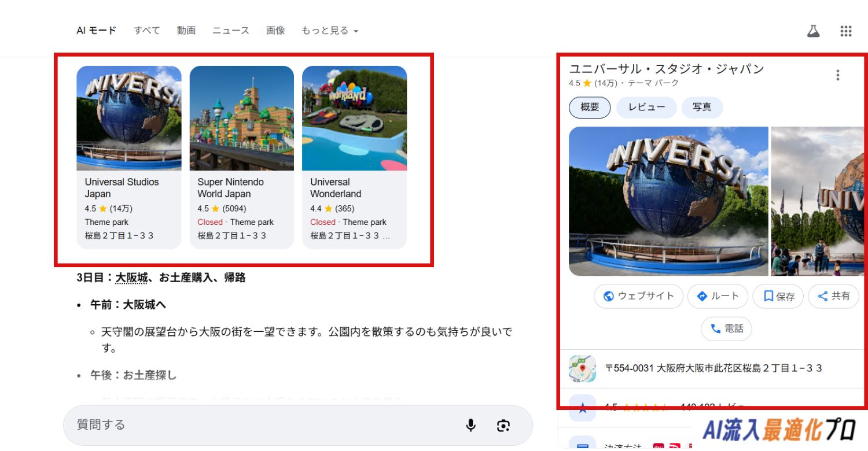Viewport: 868px width, 451px height.
Task: Select the レビュー chip in place panel
Action: 646,107
